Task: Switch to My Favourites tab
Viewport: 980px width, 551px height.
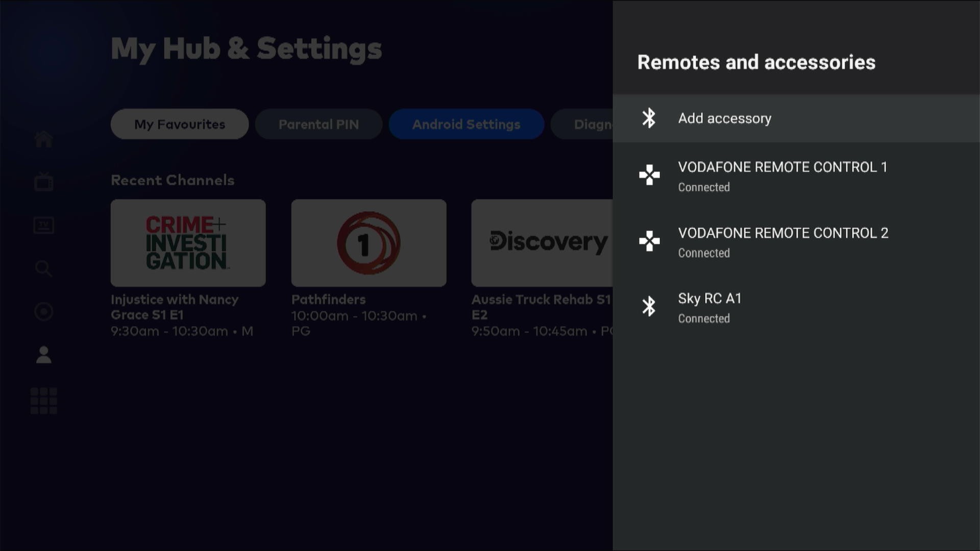Action: point(180,124)
